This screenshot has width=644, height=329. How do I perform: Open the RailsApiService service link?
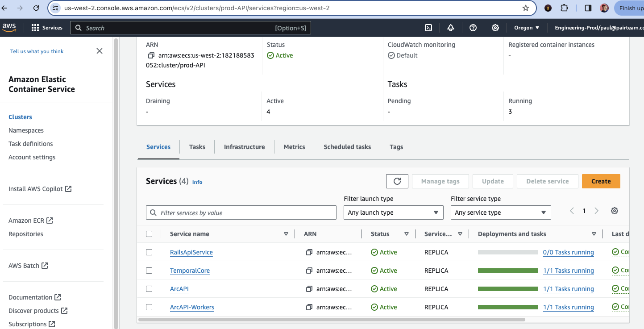[191, 252]
